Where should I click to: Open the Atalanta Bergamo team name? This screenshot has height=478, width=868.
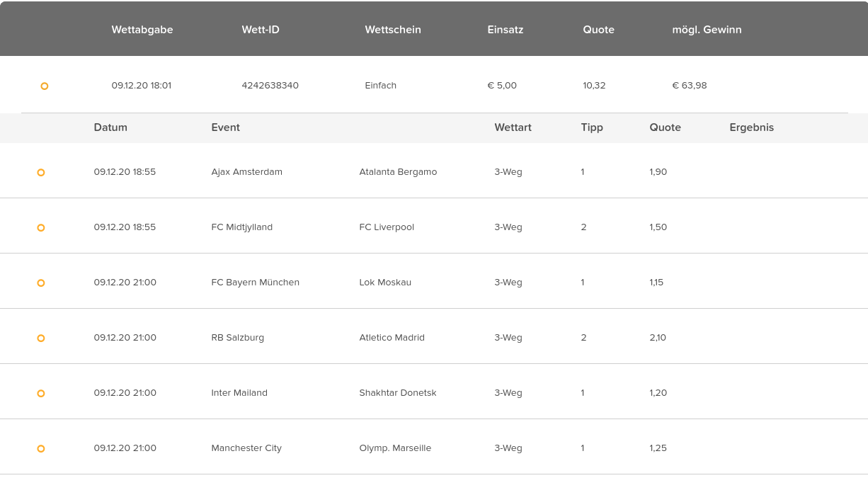[398, 171]
